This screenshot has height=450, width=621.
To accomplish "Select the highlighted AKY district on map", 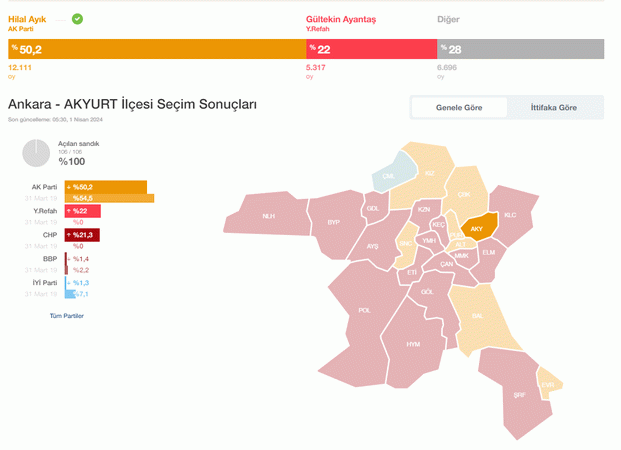I will tap(478, 227).
